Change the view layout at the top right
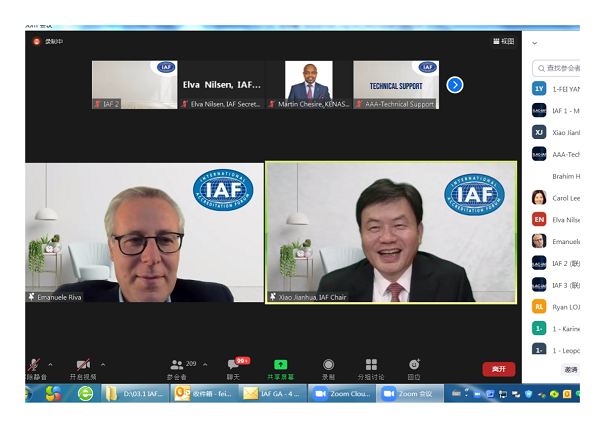 coord(504,41)
